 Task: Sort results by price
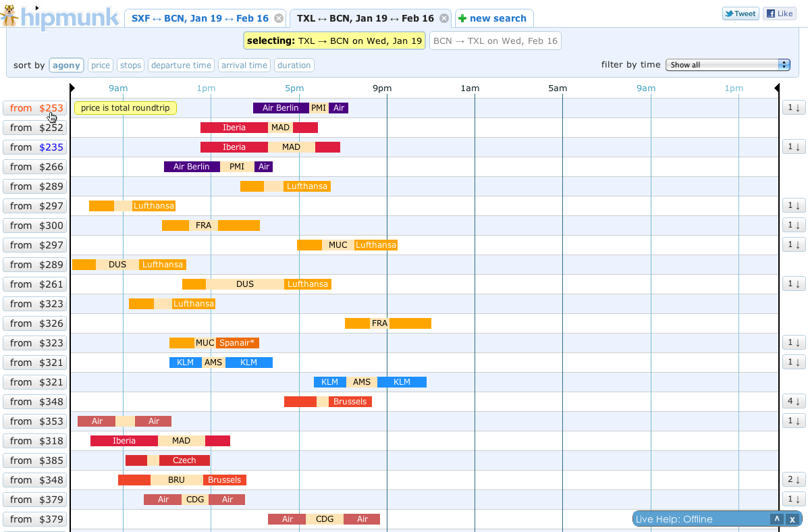(101, 65)
